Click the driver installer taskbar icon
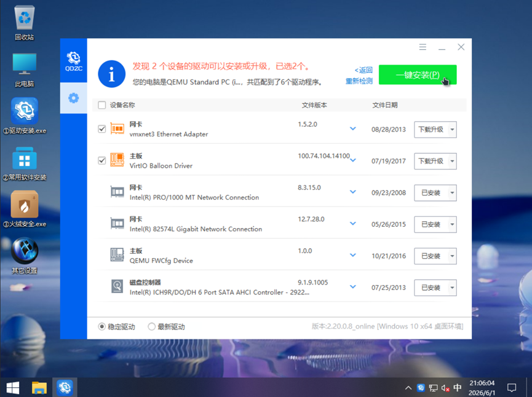This screenshot has height=397, width=532. [x=65, y=388]
